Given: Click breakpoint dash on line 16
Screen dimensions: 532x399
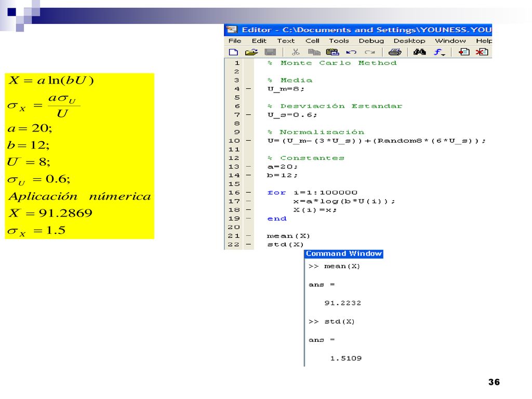Looking at the screenshot, I should (248, 193).
